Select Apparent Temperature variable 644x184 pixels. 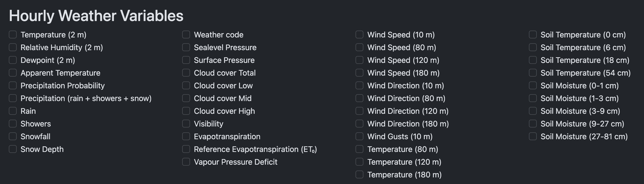pyautogui.click(x=13, y=73)
